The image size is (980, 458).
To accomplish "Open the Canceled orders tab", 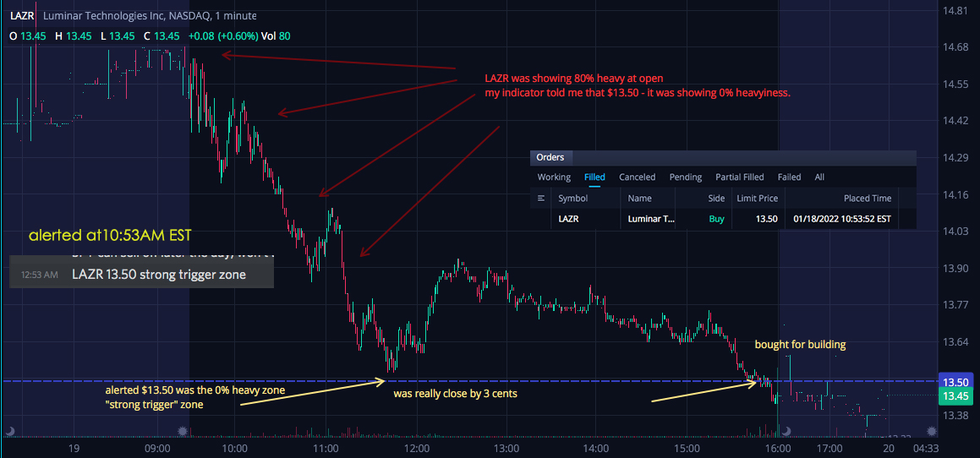I will coord(637,177).
